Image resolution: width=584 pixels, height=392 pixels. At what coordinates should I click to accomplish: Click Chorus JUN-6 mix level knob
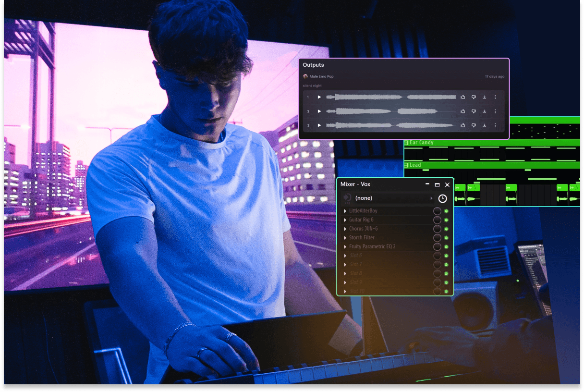coord(437,229)
